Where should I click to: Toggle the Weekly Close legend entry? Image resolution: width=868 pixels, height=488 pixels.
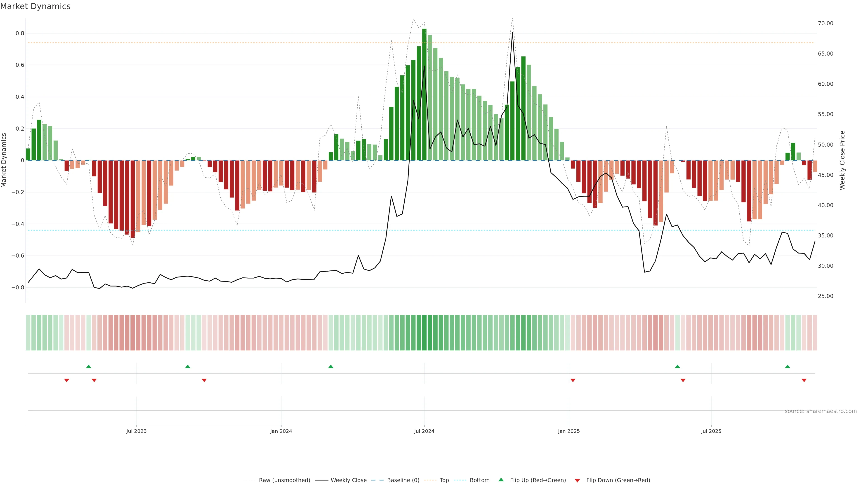pos(348,480)
